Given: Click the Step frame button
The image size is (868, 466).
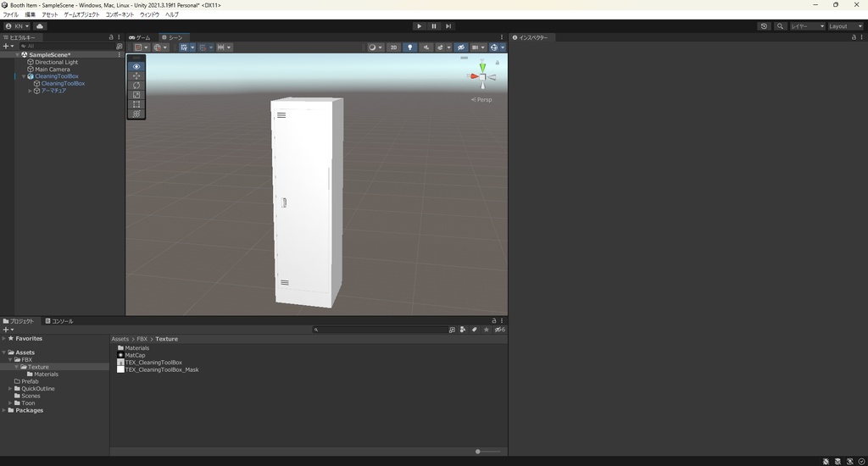Looking at the screenshot, I should pyautogui.click(x=448, y=26).
